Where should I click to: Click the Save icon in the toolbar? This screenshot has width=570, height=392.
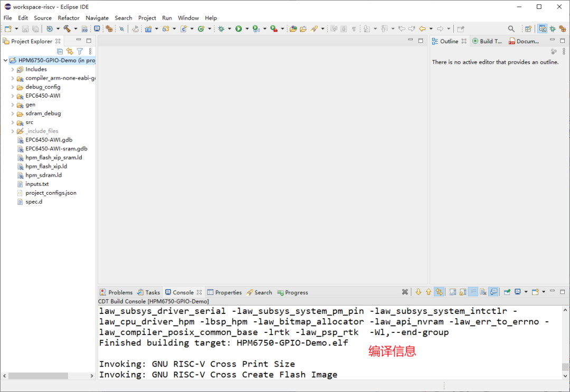(25, 29)
